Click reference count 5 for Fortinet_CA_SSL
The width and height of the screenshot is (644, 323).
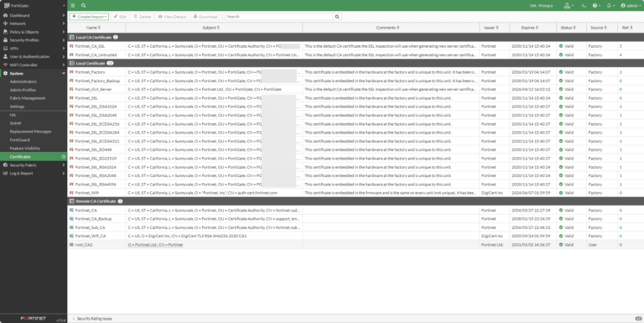click(621, 46)
